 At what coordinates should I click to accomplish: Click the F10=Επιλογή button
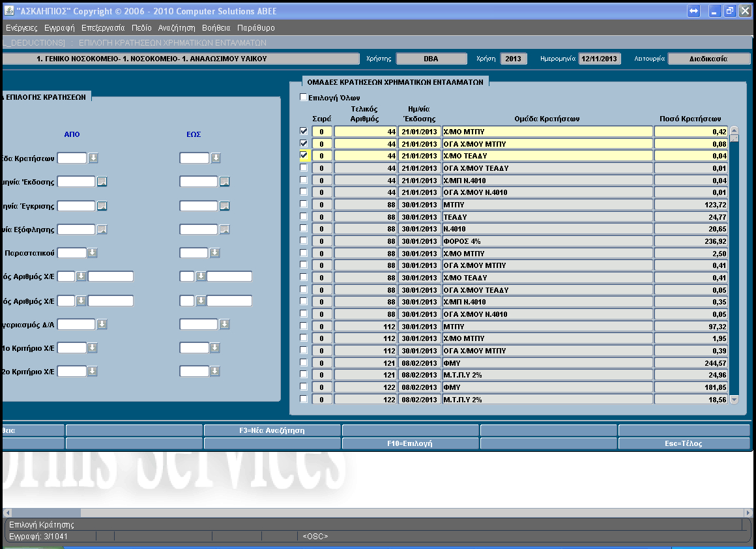410,443
